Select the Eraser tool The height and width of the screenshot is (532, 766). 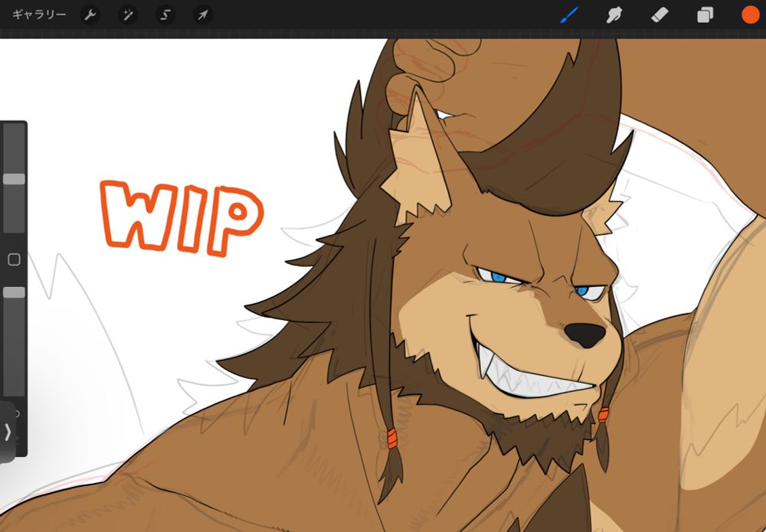(660, 15)
